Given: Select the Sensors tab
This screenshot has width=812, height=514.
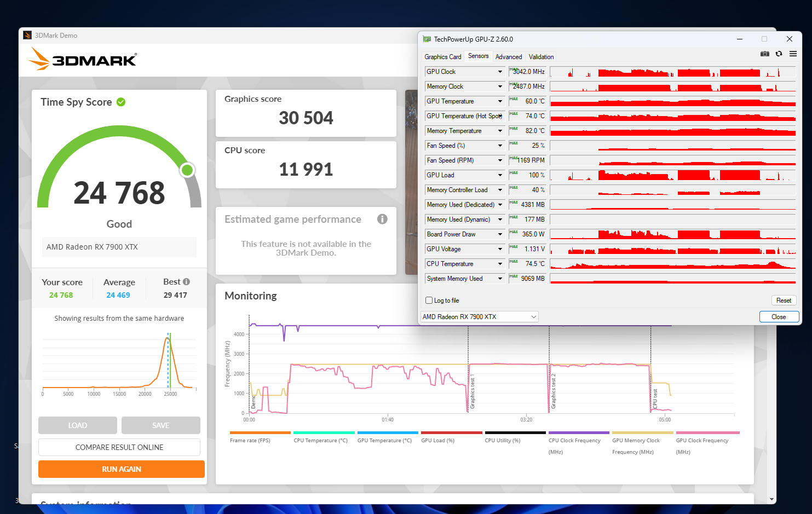Looking at the screenshot, I should click(x=478, y=56).
